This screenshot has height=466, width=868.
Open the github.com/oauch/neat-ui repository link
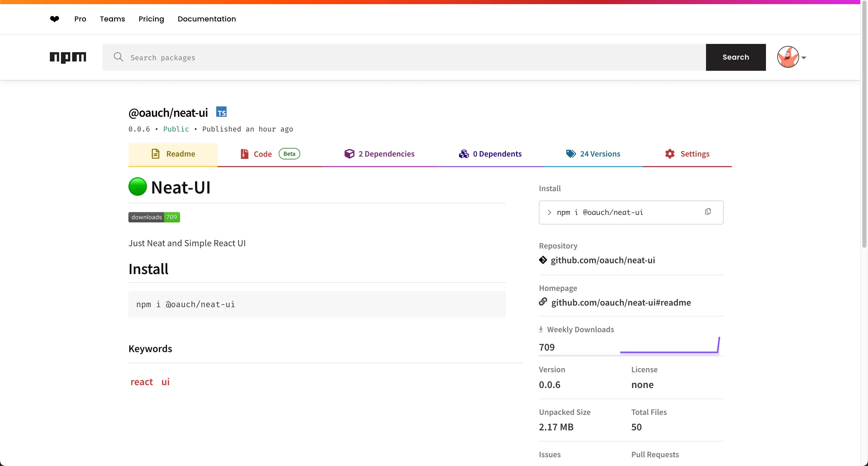pos(603,260)
